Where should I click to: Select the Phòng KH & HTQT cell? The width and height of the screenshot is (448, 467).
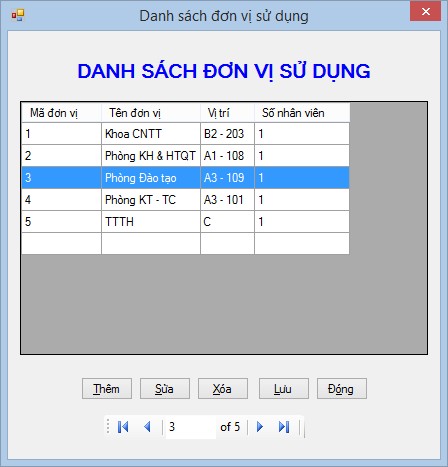pos(151,156)
